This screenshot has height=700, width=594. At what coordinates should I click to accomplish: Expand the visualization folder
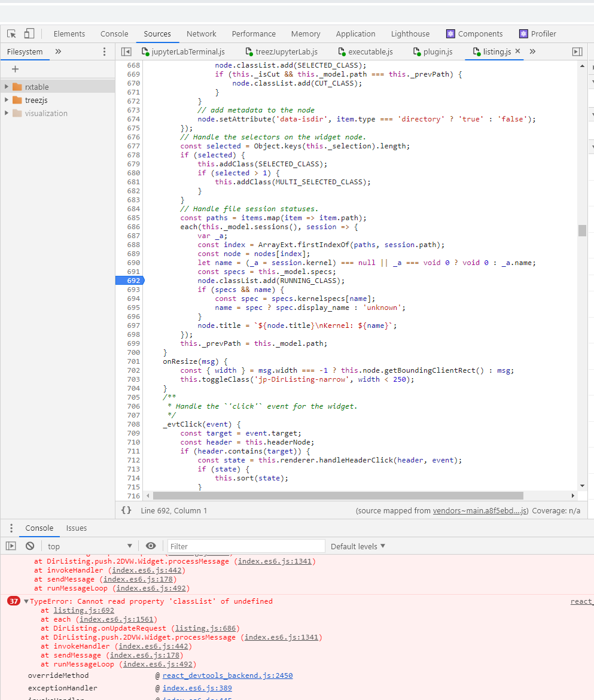[6, 114]
